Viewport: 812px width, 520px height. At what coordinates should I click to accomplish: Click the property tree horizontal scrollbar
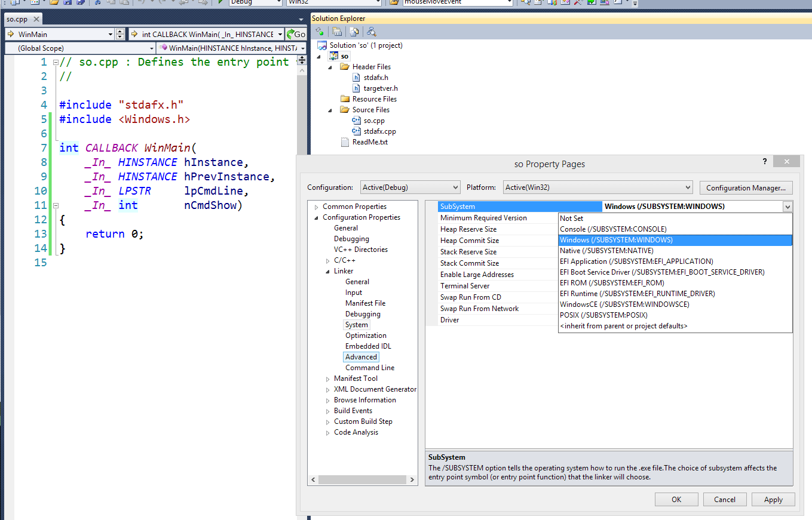coord(362,479)
